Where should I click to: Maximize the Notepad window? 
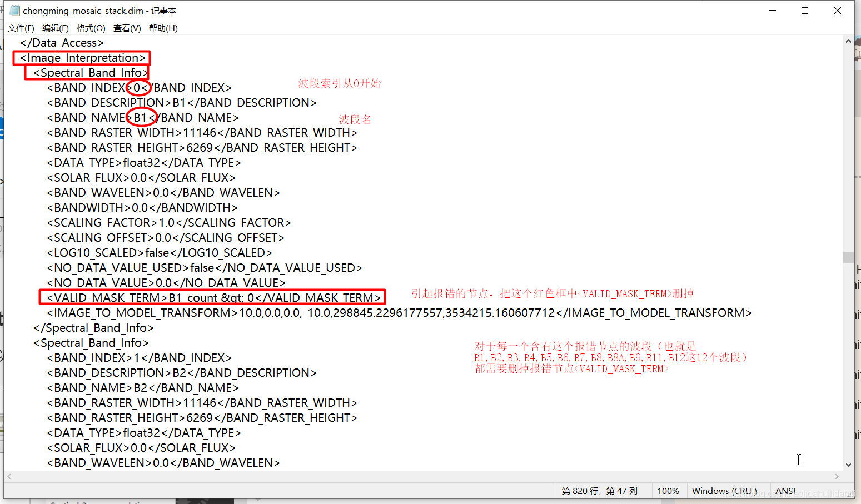click(x=804, y=11)
